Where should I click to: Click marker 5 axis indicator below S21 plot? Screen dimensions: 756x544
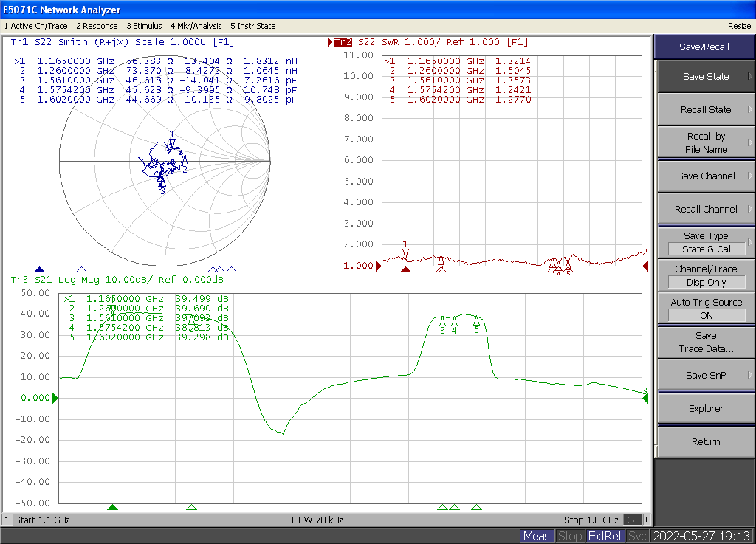tap(476, 507)
